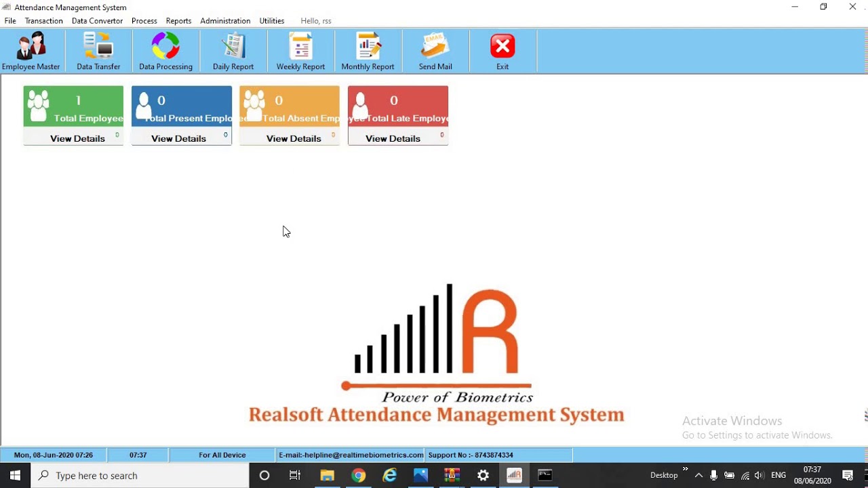Open Wi-Fi network tray icon

[x=745, y=476]
